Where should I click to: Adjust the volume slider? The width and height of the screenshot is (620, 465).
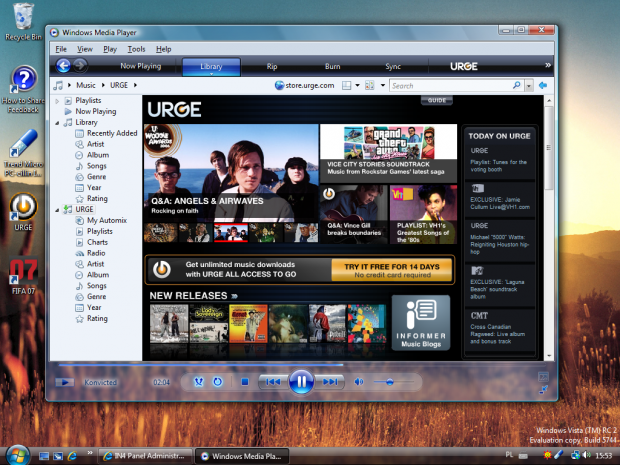tap(390, 382)
